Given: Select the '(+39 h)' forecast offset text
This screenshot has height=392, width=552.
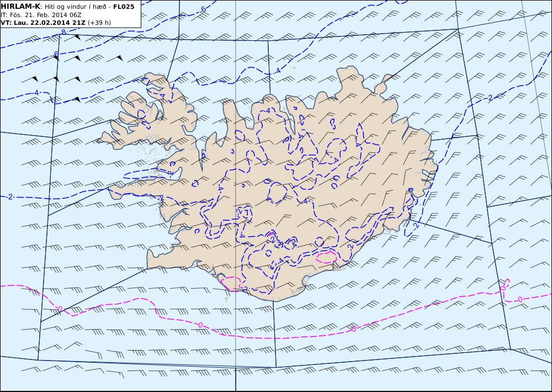Looking at the screenshot, I should (x=99, y=23).
